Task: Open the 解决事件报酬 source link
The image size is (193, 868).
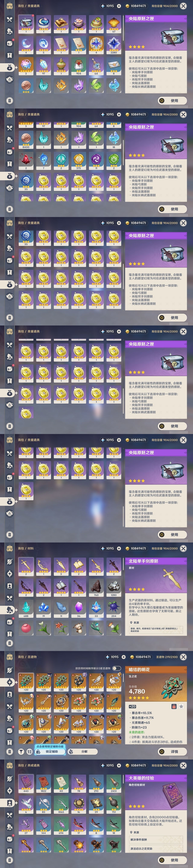Action: (x=156, y=840)
